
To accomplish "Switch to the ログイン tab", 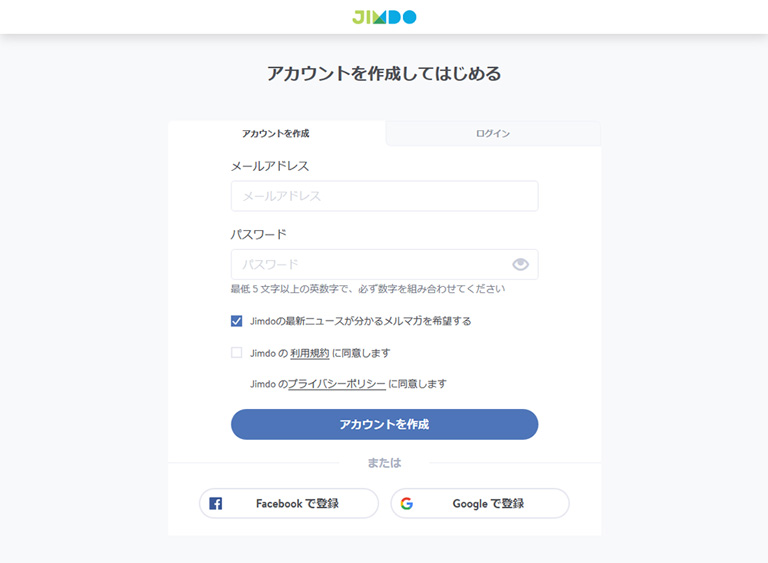I will 493,133.
